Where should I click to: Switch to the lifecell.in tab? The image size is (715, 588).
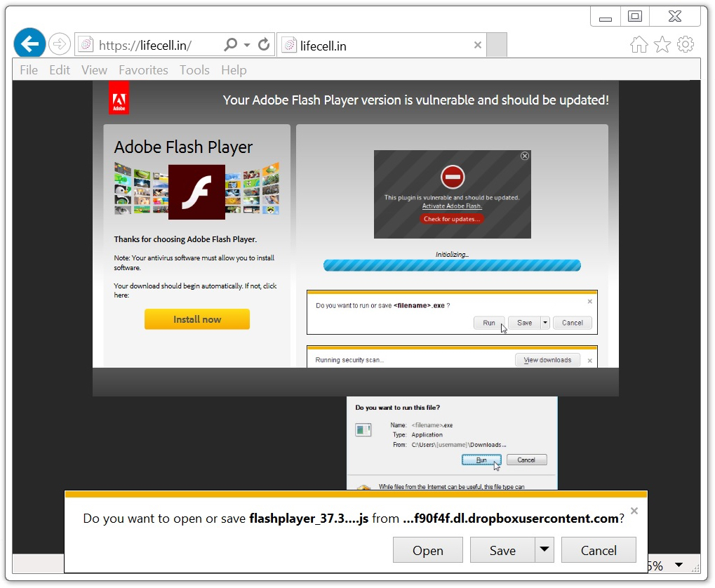coord(382,45)
